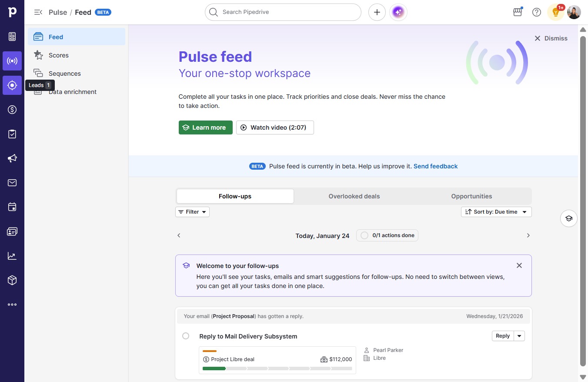The height and width of the screenshot is (382, 588).
Task: Click the Pipedrive logo in sidebar
Action: tap(12, 12)
